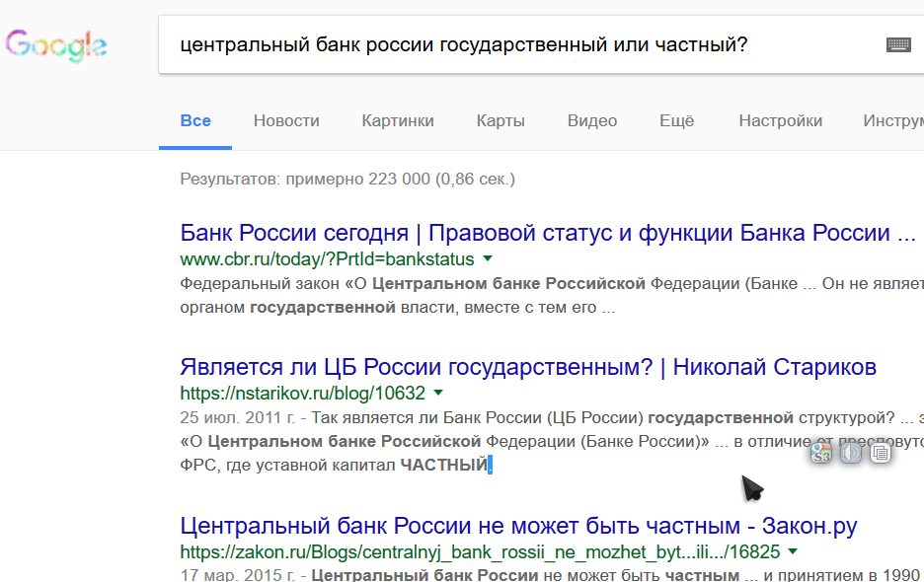
Task: Open result Центральный банк России не может быть частным
Action: (518, 526)
